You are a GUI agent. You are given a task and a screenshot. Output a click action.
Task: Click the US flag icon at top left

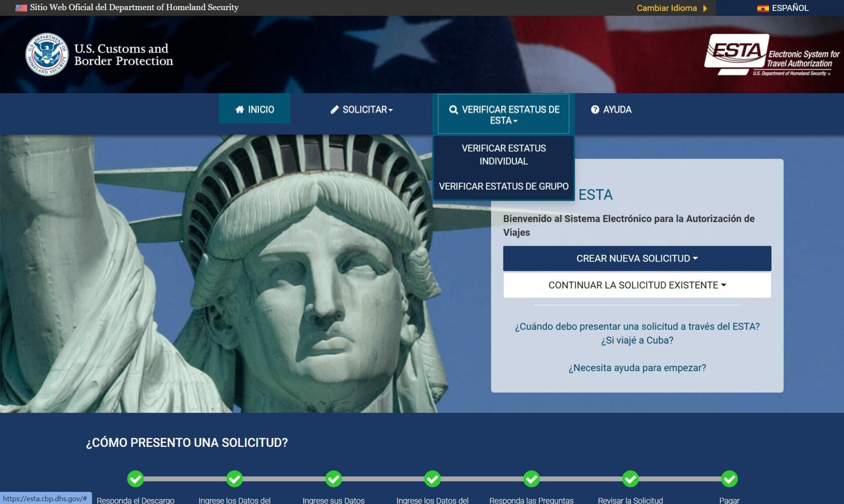point(21,8)
